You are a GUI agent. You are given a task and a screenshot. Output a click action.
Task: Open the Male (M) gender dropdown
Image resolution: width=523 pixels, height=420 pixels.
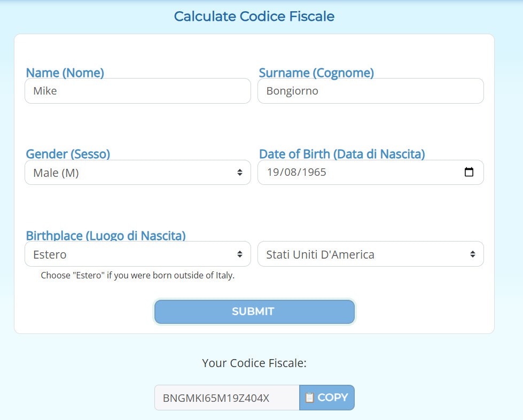[138, 172]
